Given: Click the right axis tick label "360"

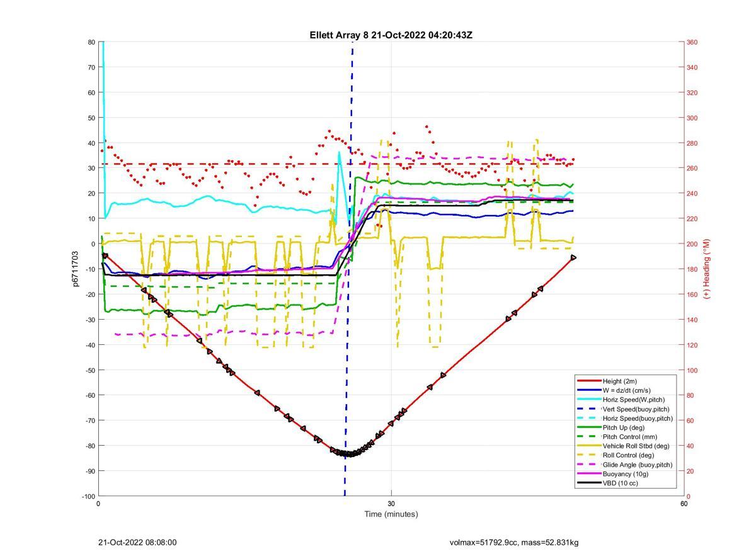Looking at the screenshot, I should click(692, 42).
